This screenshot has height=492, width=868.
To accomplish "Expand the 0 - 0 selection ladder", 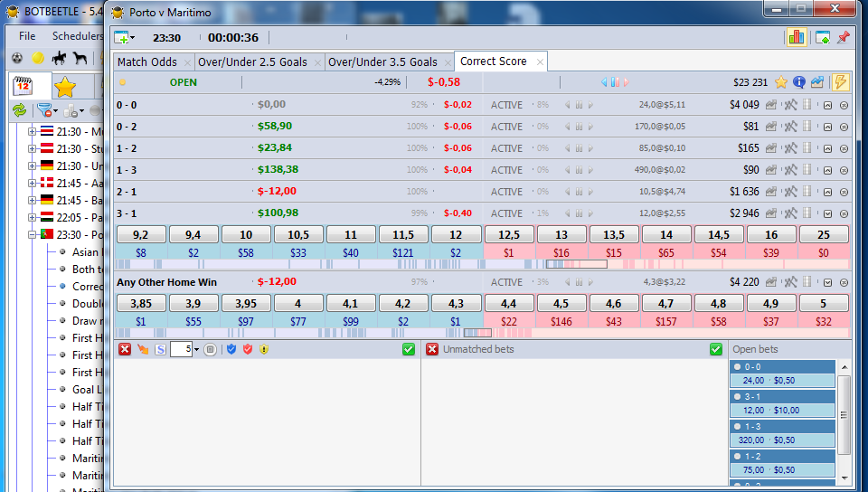I will [827, 105].
